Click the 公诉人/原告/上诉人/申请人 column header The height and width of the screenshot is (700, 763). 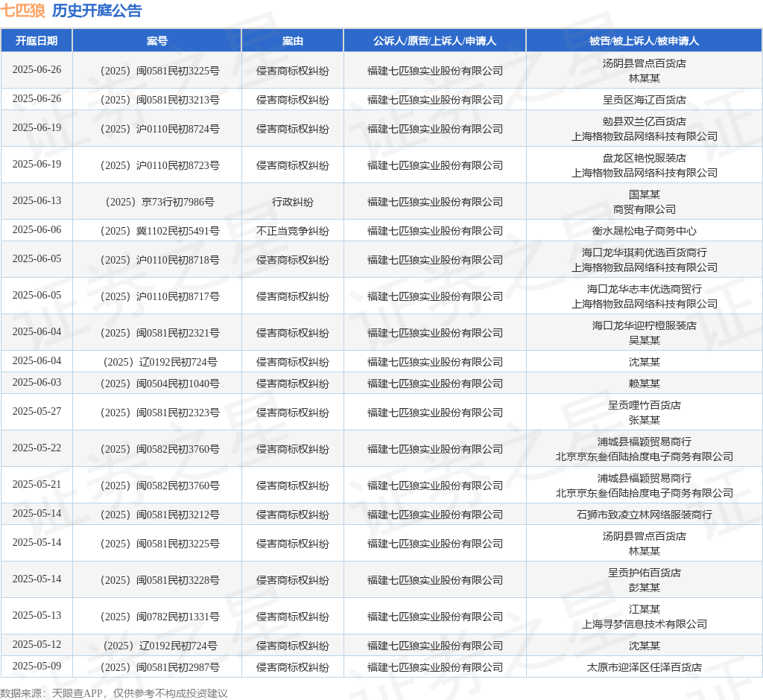pos(434,41)
